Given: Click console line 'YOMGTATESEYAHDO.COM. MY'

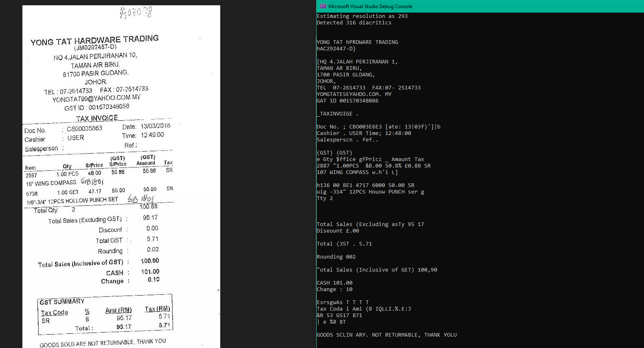Looking at the screenshot, I should coord(354,94).
